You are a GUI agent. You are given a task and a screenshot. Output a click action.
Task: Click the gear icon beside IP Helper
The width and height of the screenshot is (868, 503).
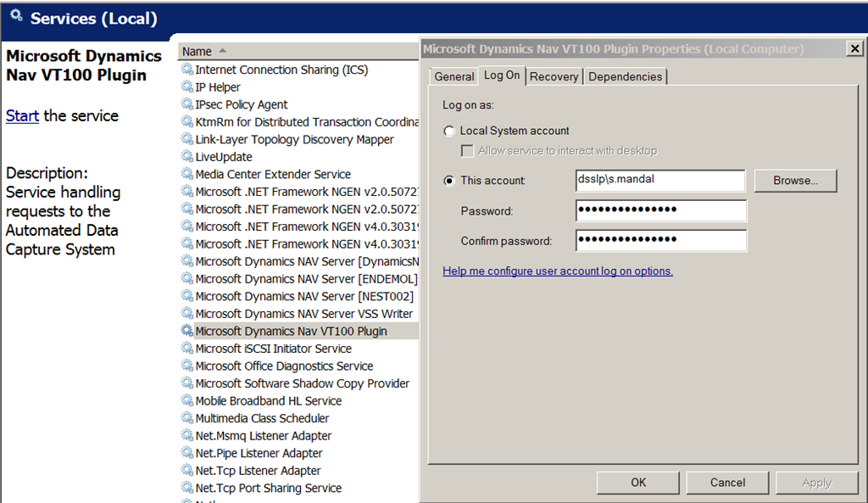pyautogui.click(x=187, y=87)
